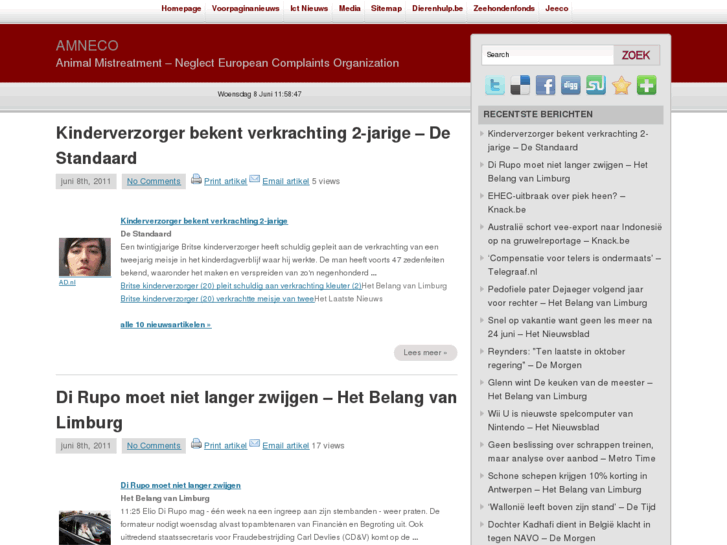Click printer icon of Di Rupo article

(196, 443)
